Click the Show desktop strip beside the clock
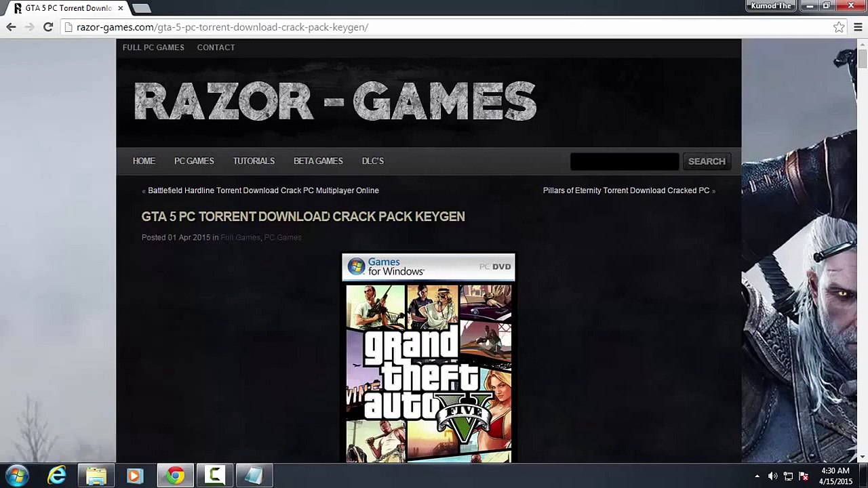Screen dimensions: 868x488 pos(863,476)
